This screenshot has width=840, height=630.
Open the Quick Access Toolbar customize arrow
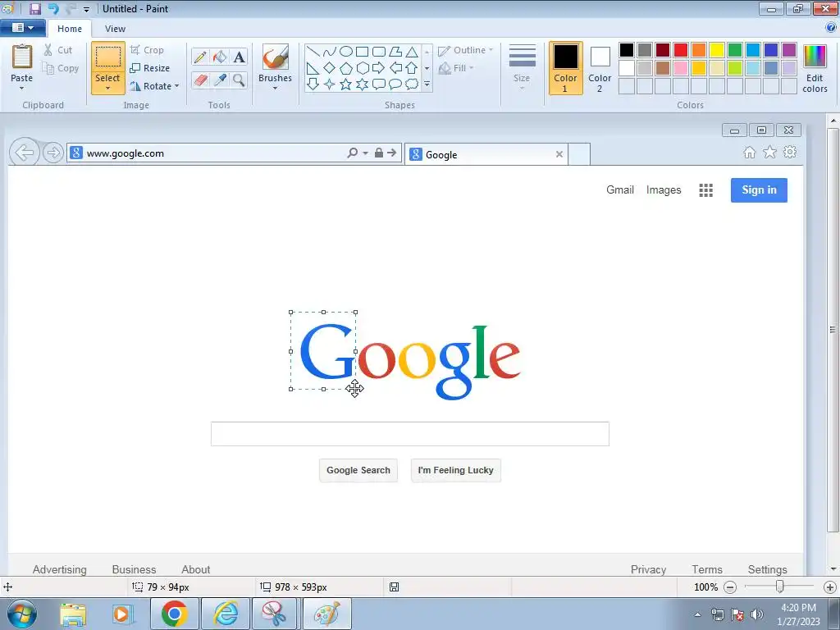pos(86,9)
